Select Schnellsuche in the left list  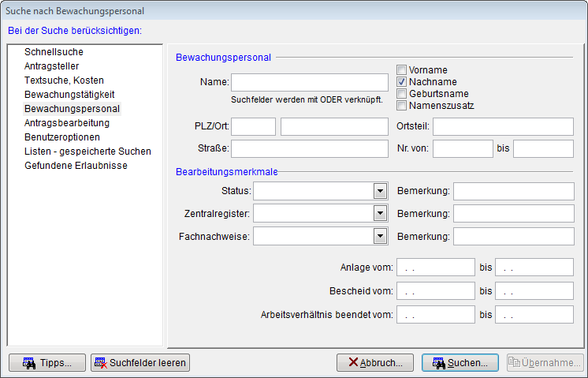[54, 52]
